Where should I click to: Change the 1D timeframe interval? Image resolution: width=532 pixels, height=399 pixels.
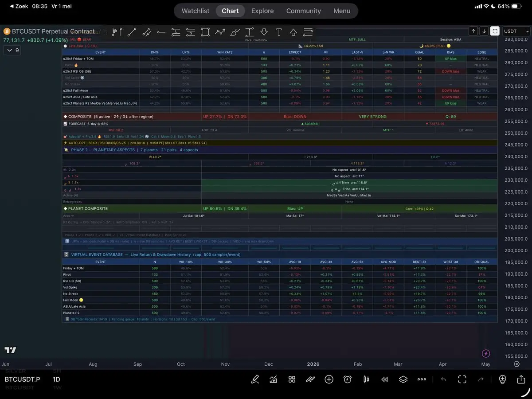[x=57, y=379]
